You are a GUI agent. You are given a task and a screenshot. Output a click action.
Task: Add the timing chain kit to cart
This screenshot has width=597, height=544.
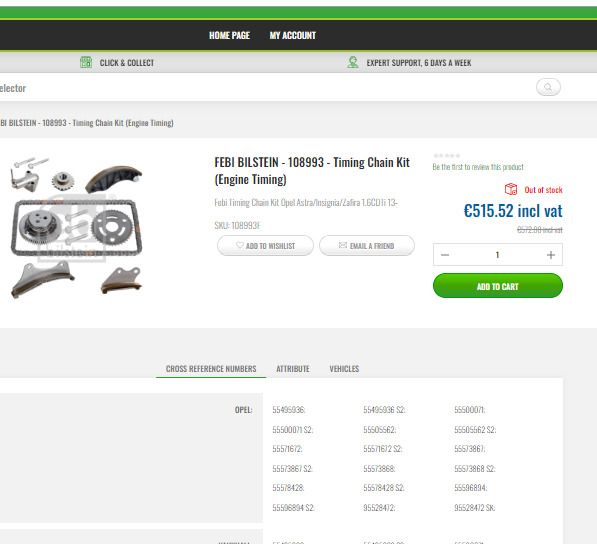click(498, 286)
